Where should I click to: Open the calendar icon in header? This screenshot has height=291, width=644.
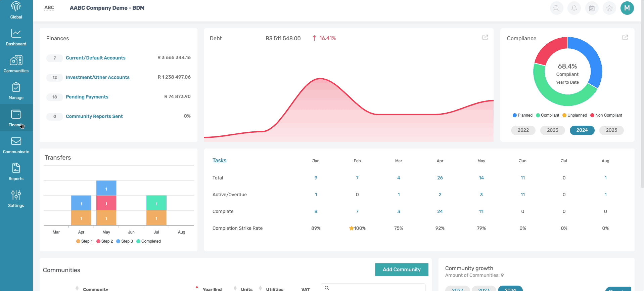click(592, 8)
